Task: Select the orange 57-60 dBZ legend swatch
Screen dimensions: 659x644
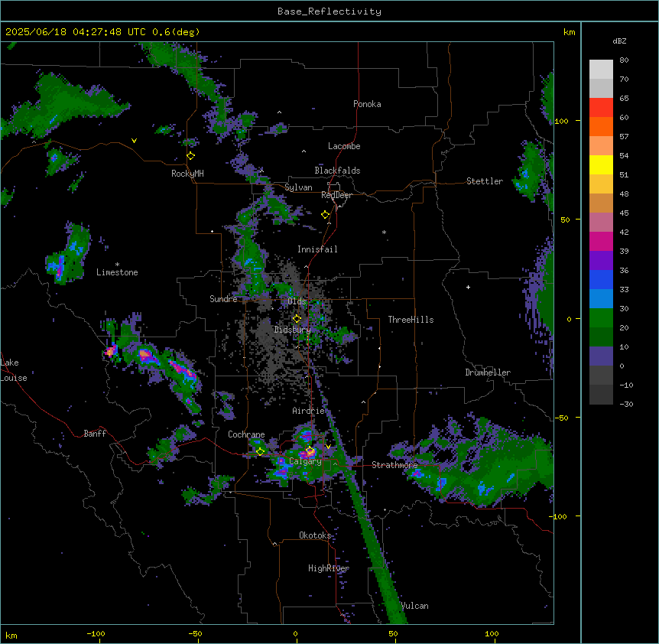Action: [x=601, y=127]
